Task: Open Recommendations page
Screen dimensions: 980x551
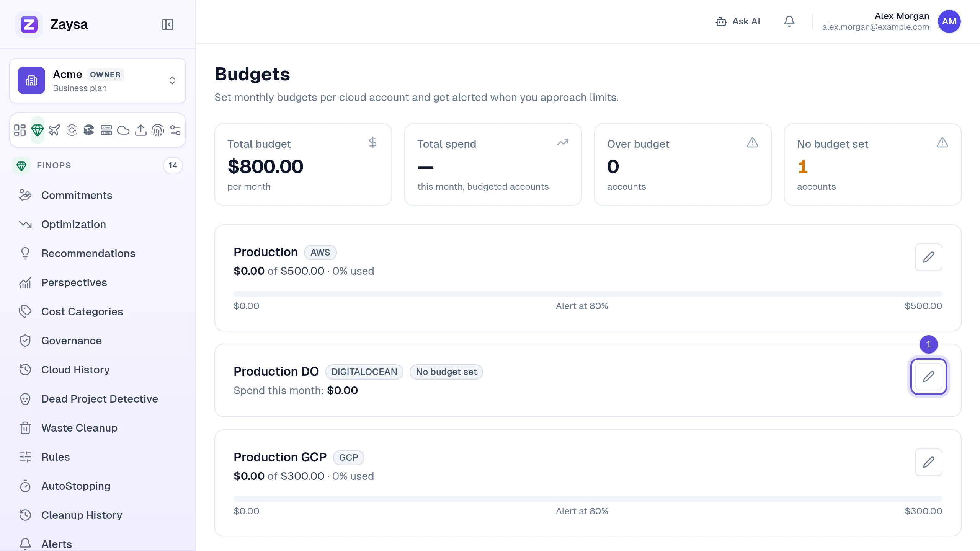Action: [x=98, y=253]
